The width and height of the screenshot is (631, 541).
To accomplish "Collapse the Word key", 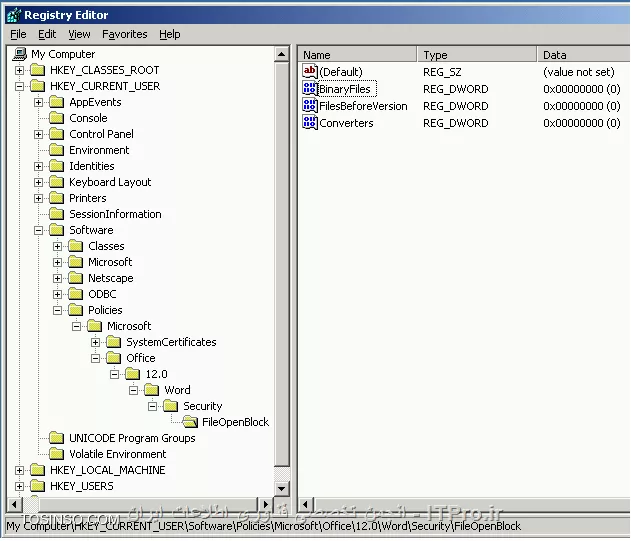I will tap(133, 390).
